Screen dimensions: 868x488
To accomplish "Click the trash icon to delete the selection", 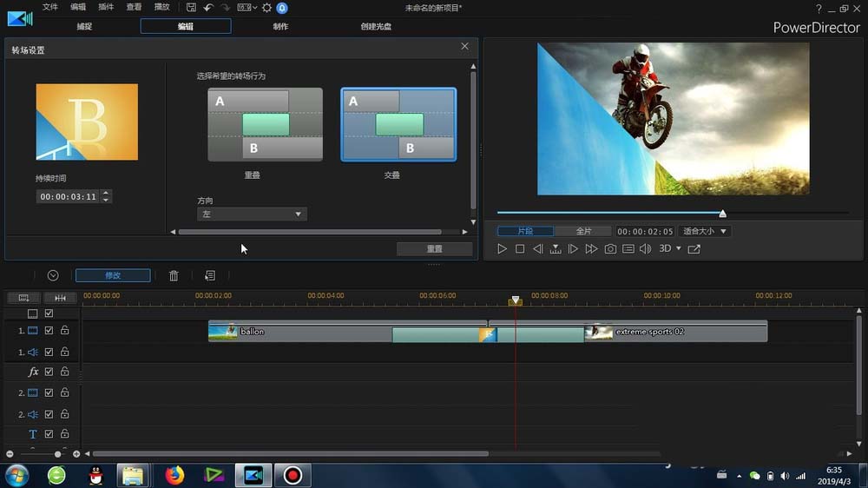I will [174, 275].
